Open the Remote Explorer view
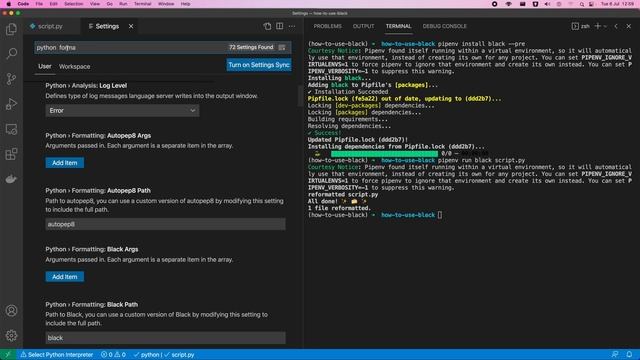This screenshot has width=640, height=360. (x=11, y=129)
